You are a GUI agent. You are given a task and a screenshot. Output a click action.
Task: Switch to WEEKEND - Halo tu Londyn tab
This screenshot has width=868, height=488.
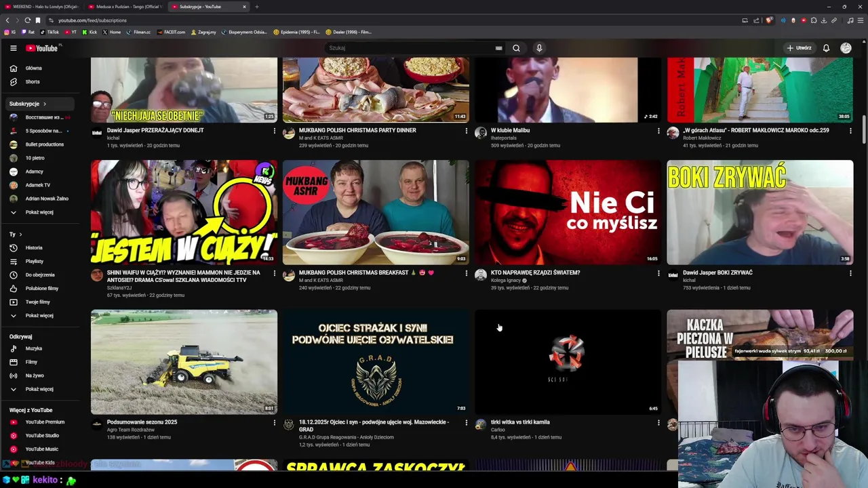pos(41,7)
